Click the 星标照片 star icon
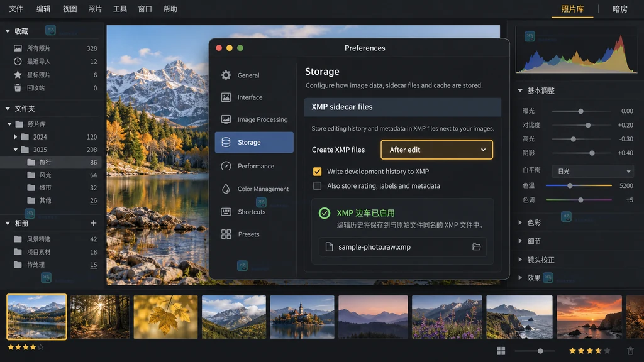 [x=18, y=74]
